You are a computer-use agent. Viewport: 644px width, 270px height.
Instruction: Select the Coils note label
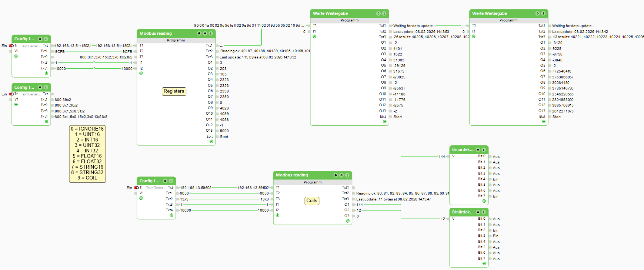pos(311,201)
